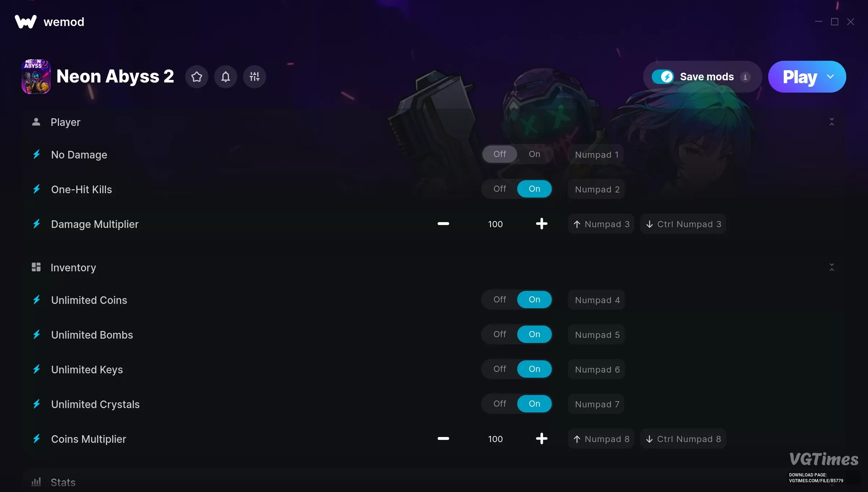Decrease Damage Multiplier with minus icon
The image size is (868, 492).
point(443,224)
